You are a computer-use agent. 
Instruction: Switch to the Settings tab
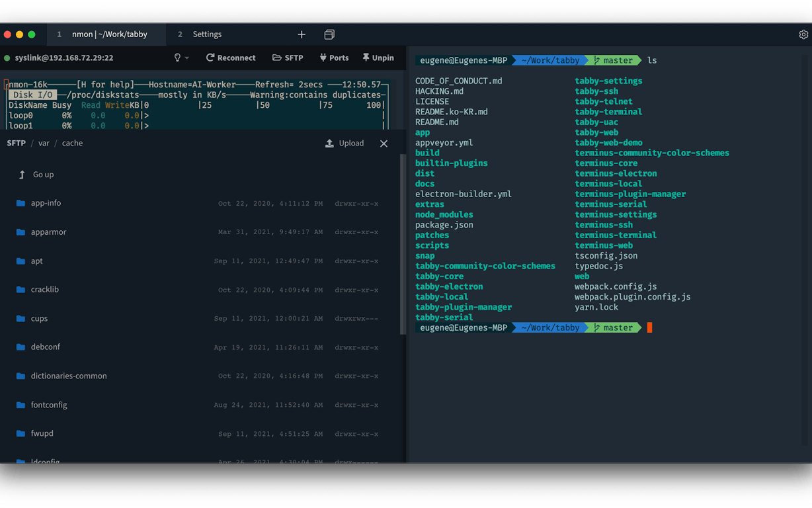(x=206, y=34)
